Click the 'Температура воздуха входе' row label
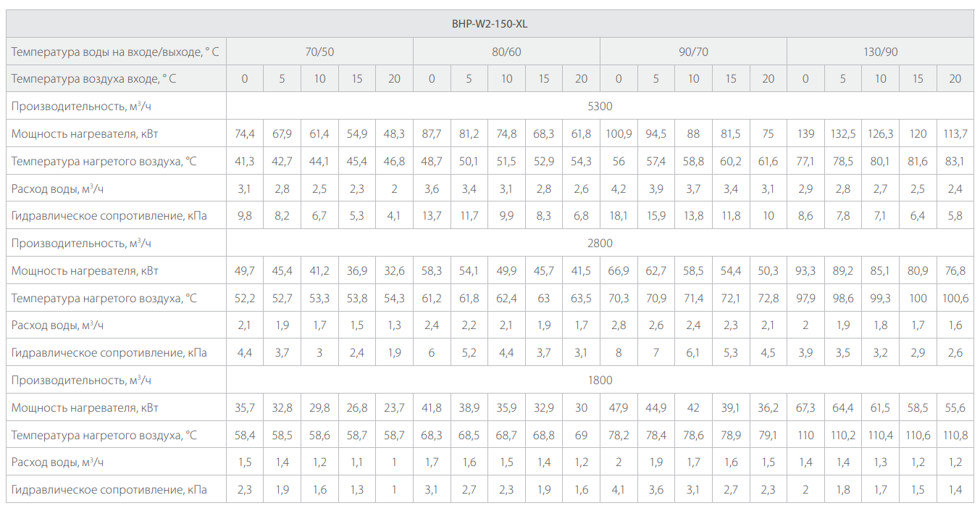Screen dimensions: 980x511 (x=93, y=79)
